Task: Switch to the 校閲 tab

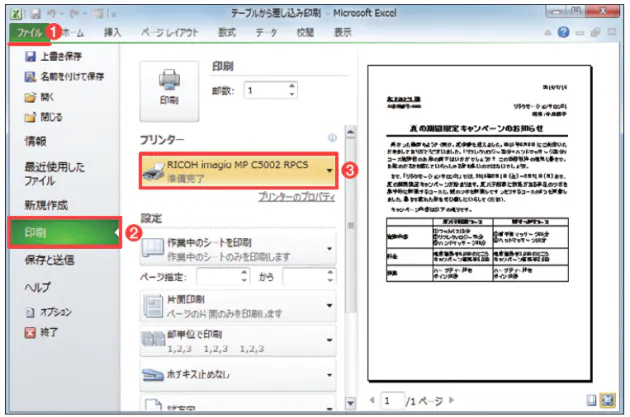Action: coord(305,33)
